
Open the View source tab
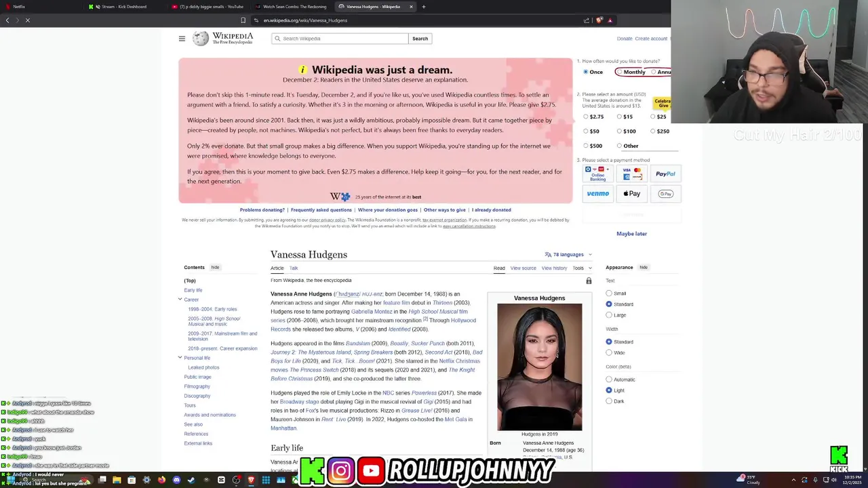coord(523,268)
